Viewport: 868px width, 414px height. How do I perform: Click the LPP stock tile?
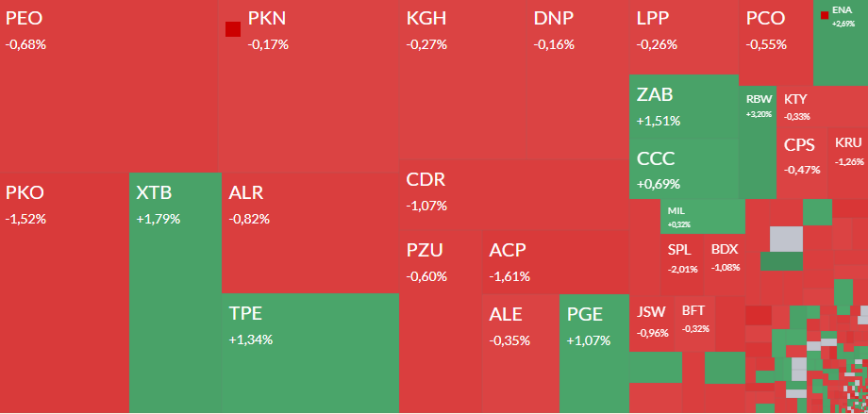683,38
